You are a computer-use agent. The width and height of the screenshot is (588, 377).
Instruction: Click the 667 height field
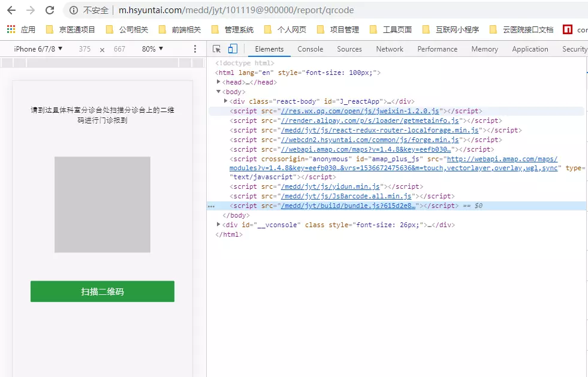pos(119,49)
